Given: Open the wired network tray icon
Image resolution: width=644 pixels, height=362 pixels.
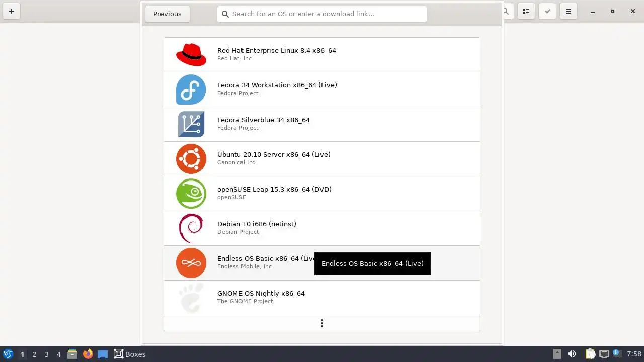Looking at the screenshot, I should point(604,354).
